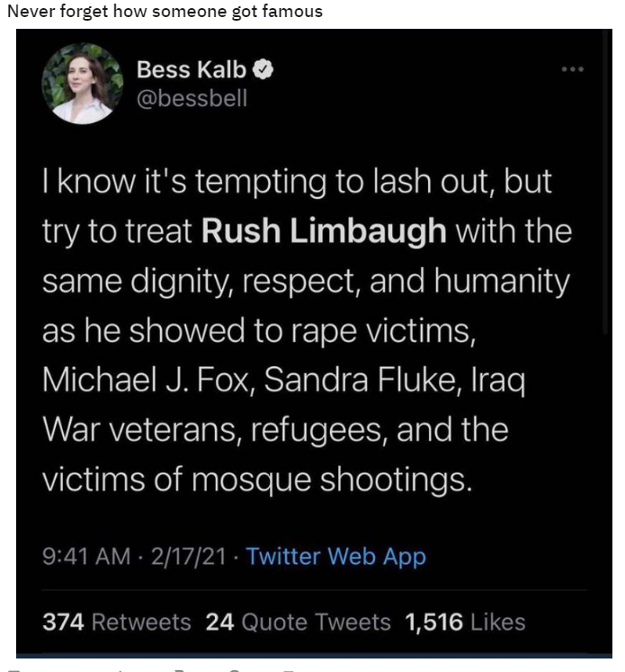Click the post title 'Never forget how someone got famous'
Viewport: 625px width, 672px height.
(x=165, y=12)
